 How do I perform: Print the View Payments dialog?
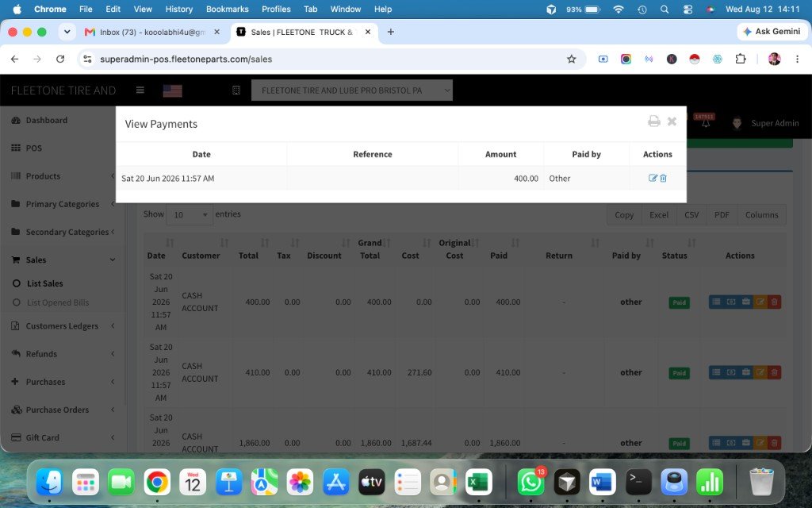(x=654, y=121)
